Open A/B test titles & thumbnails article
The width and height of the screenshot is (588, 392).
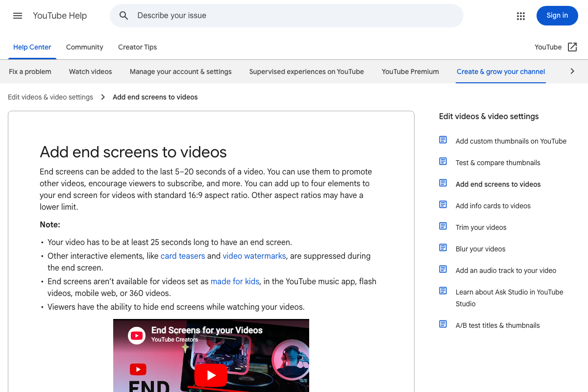[x=498, y=325]
